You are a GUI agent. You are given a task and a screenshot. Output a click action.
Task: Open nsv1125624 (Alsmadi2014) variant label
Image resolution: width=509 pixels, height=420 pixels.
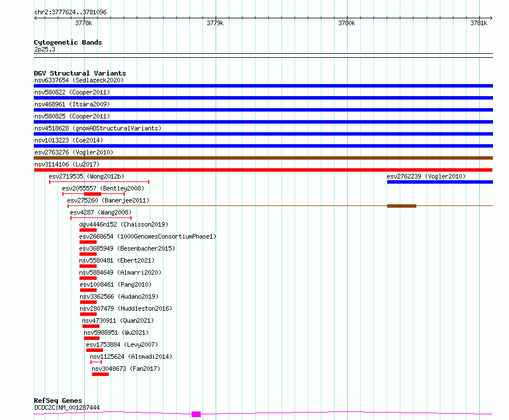[131, 356]
